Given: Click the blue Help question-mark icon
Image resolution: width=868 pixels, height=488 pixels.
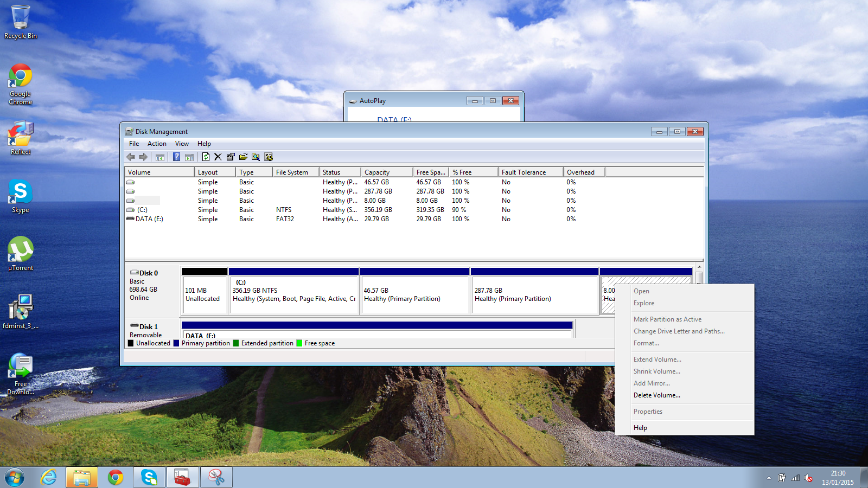Looking at the screenshot, I should [x=176, y=157].
